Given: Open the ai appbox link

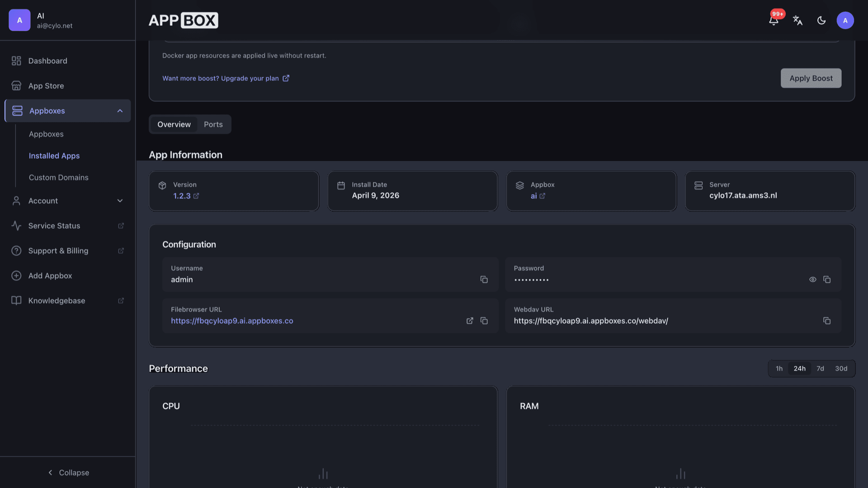Looking at the screenshot, I should pos(538,196).
